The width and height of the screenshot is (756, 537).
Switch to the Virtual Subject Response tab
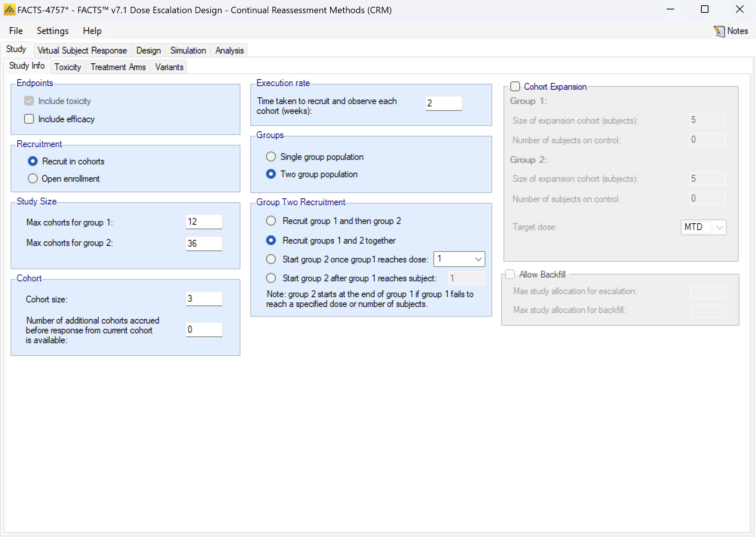click(x=82, y=51)
